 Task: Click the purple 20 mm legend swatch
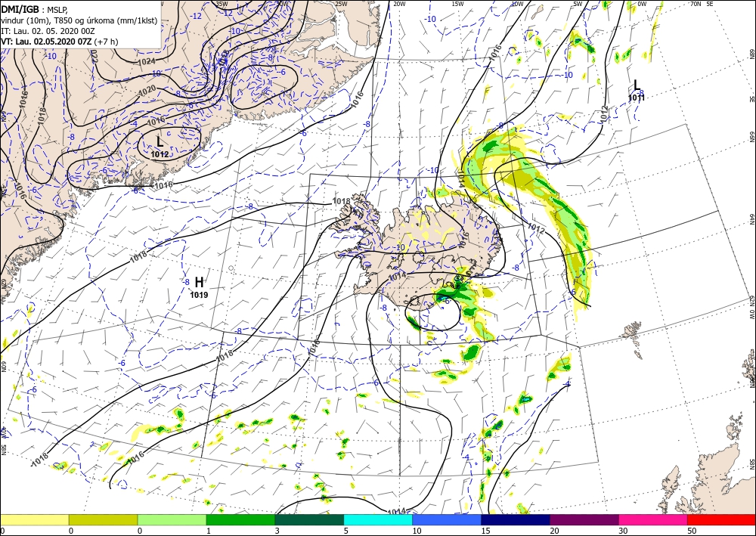[584, 519]
